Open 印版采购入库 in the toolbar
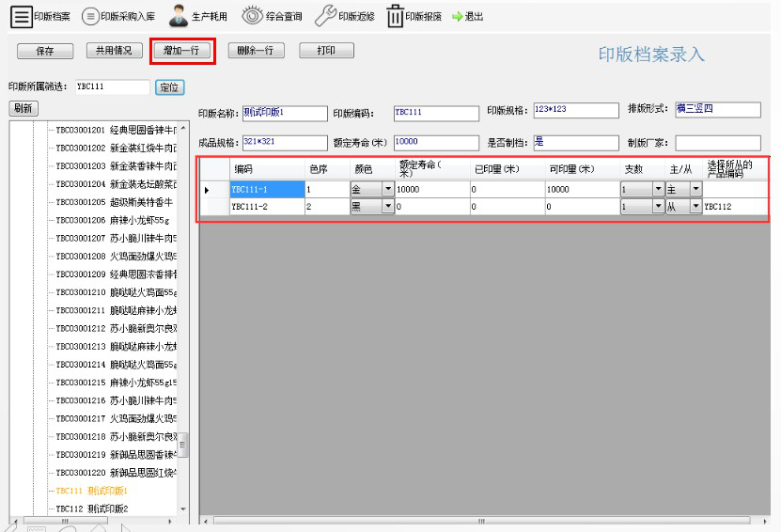The width and height of the screenshot is (781, 532). (90, 16)
